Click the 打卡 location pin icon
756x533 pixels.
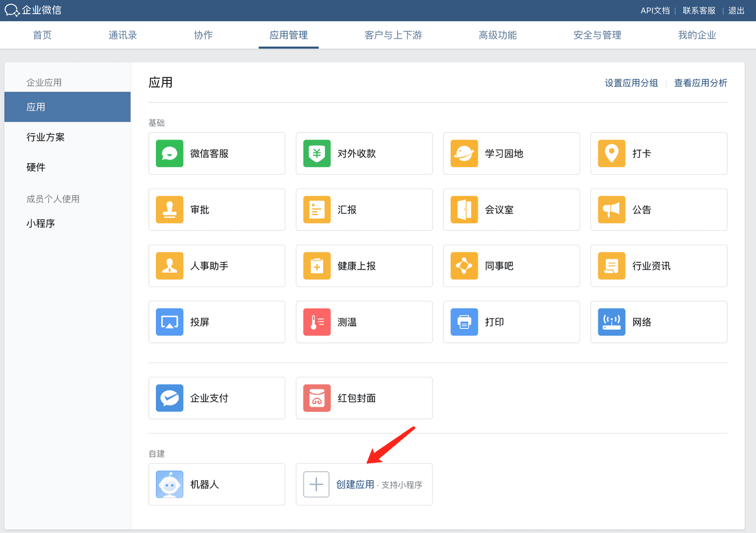[x=612, y=154]
